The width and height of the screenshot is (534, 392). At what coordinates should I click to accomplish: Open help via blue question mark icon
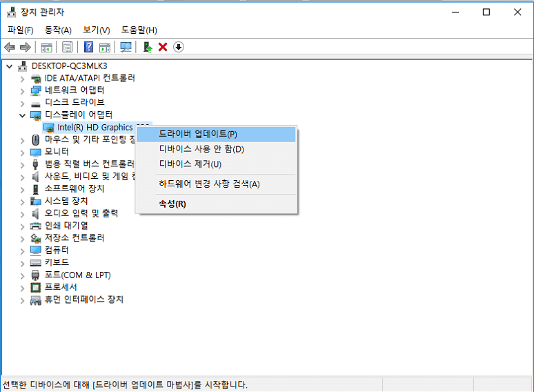[88, 47]
